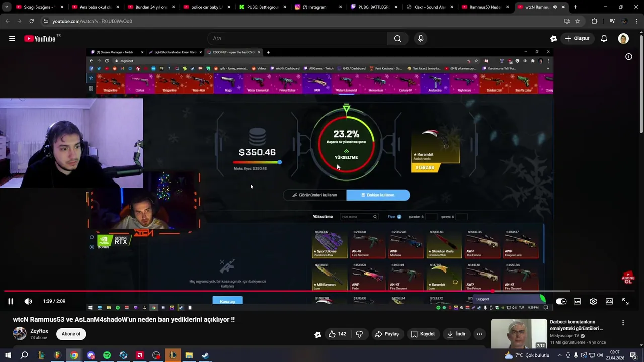
Task: Open the Windows notification center icon
Action: (x=633, y=355)
